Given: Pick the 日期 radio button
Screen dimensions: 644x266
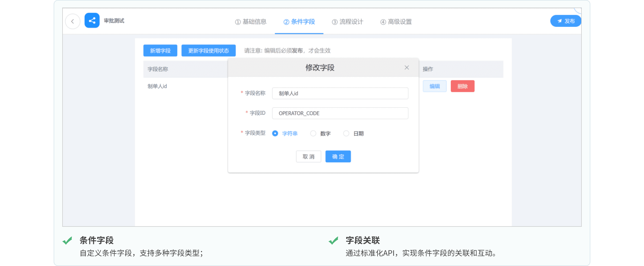Looking at the screenshot, I should [346, 134].
